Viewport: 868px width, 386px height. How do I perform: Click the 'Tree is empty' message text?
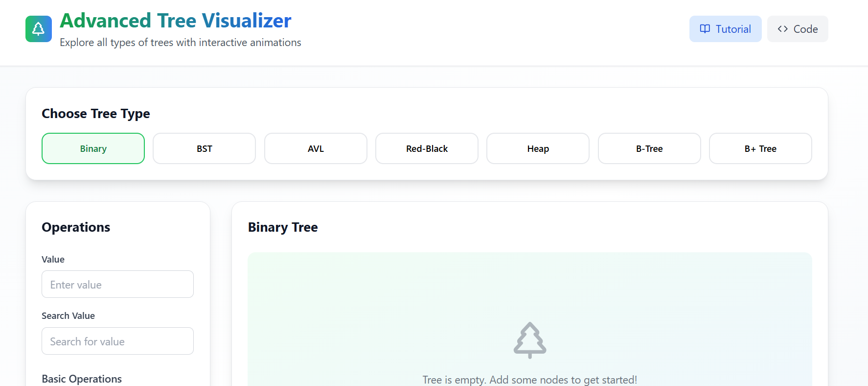(x=529, y=380)
